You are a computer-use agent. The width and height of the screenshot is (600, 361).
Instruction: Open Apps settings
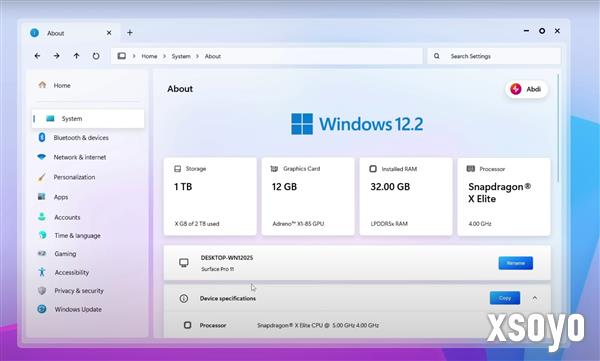tap(88, 197)
